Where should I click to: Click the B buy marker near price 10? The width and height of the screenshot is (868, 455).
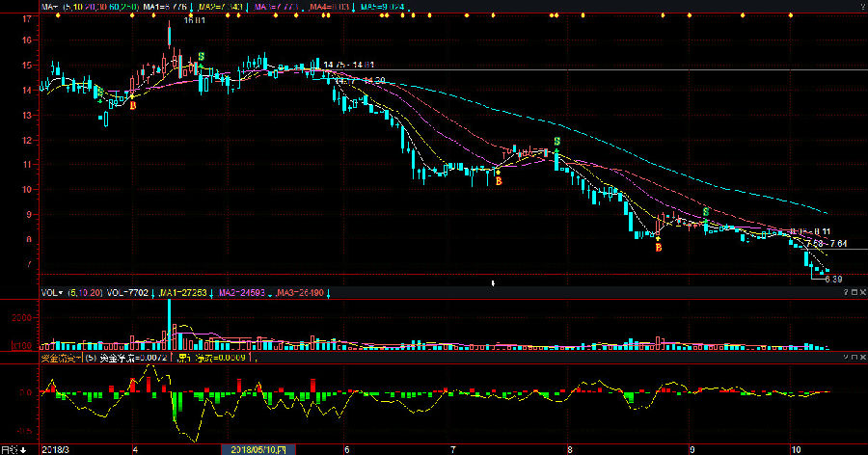(498, 180)
